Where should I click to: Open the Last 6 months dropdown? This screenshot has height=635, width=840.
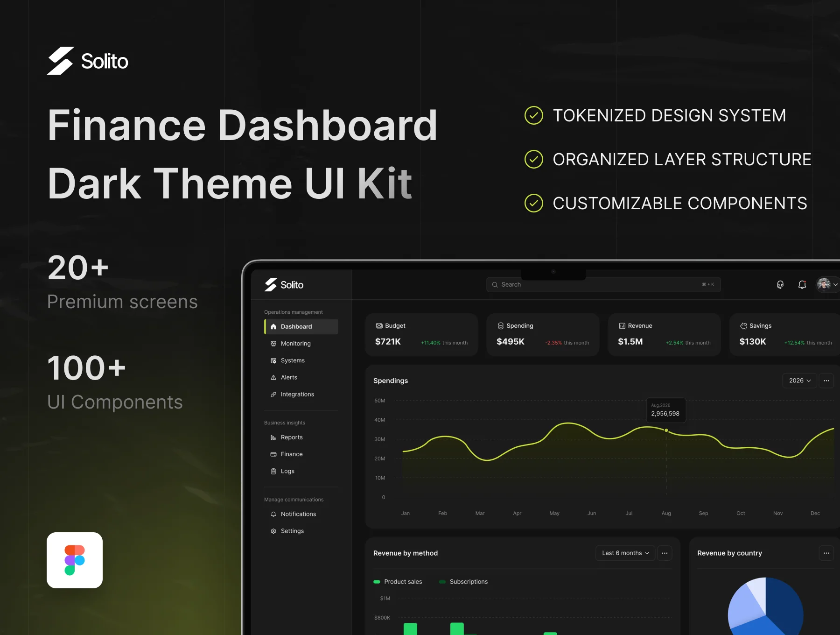[x=625, y=553]
